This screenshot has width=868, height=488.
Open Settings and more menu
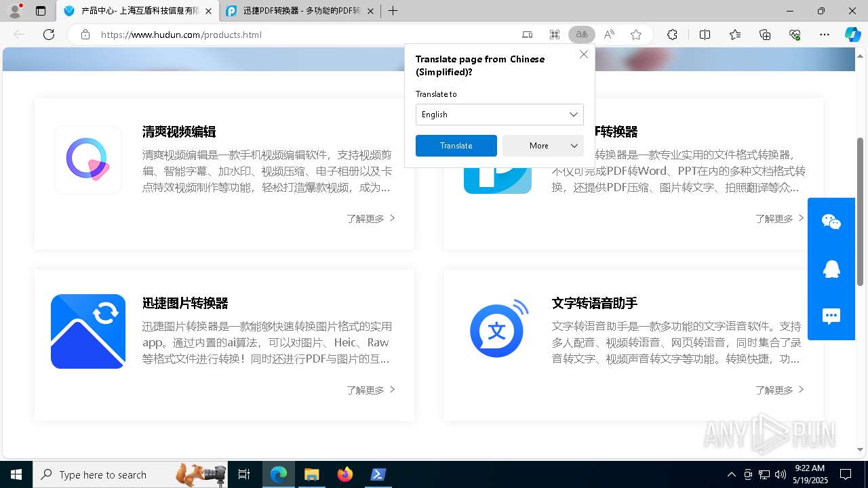pyautogui.click(x=825, y=35)
